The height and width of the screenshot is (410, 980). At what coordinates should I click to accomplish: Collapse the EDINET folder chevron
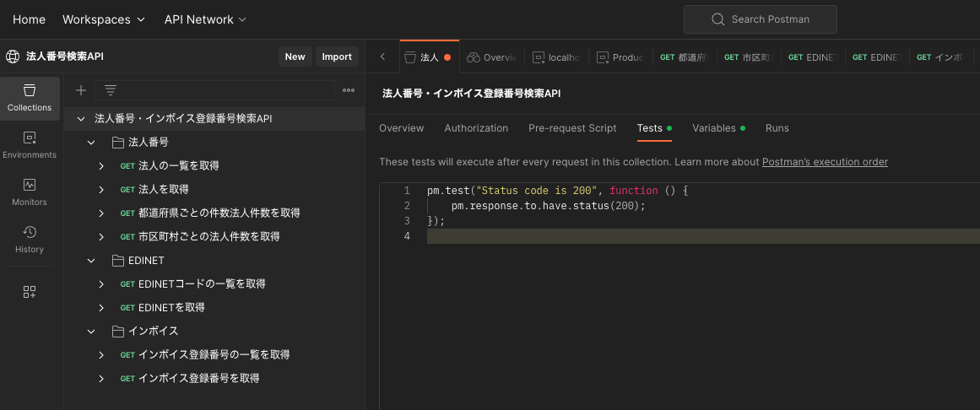point(91,261)
